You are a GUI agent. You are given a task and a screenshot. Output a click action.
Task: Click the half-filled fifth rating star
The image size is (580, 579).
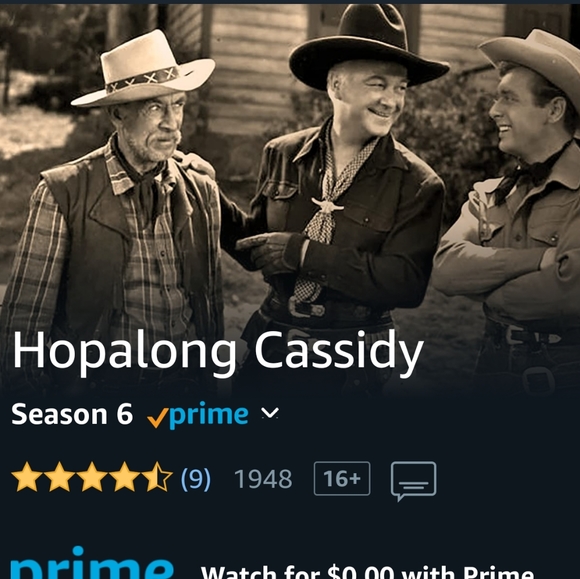click(x=157, y=477)
